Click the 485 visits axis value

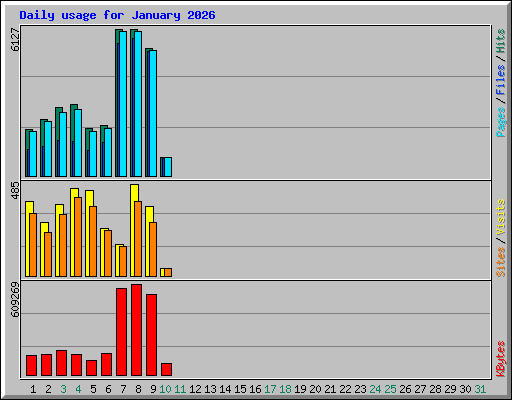click(15, 191)
